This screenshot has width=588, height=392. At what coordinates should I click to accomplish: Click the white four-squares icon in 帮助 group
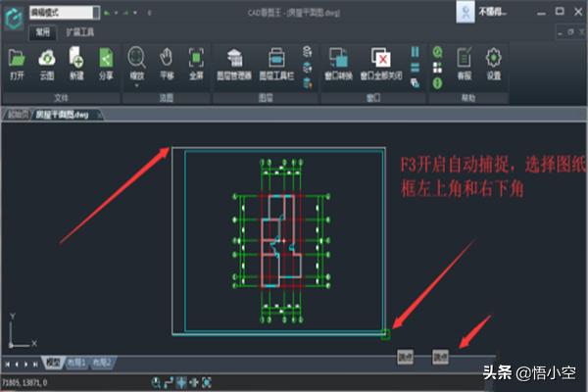(x=438, y=68)
